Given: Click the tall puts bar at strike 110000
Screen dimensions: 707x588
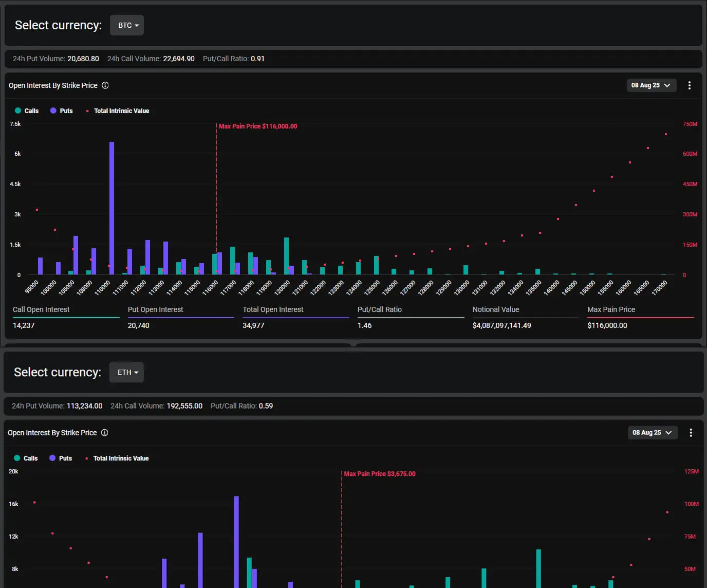Looking at the screenshot, I should (111, 208).
